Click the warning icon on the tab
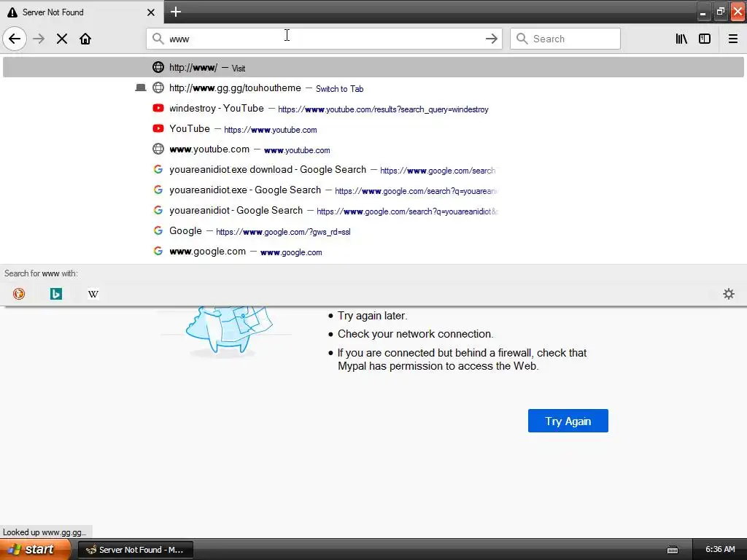Viewport: 747px width, 560px height. [12, 12]
